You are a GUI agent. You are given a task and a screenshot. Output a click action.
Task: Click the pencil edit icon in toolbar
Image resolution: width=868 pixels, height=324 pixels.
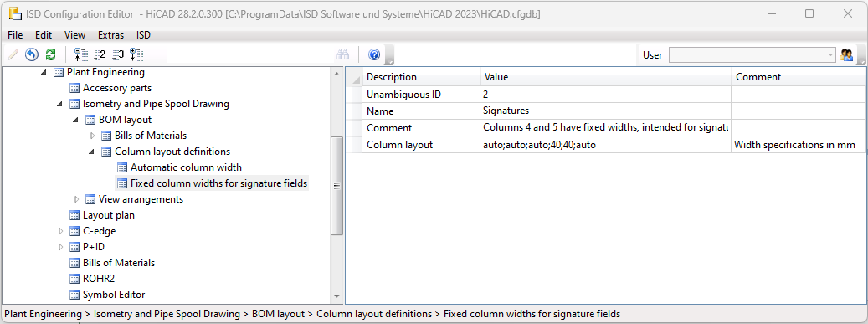tap(13, 54)
